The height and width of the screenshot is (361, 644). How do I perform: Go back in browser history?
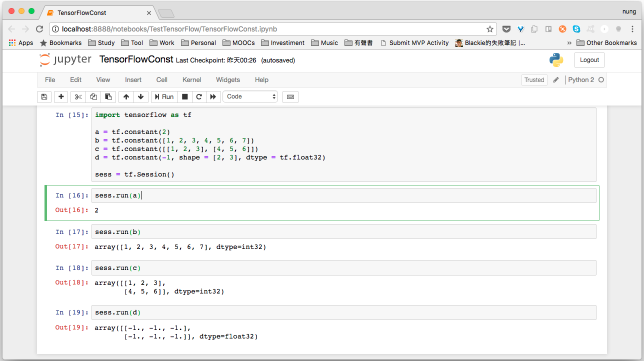[x=11, y=29]
